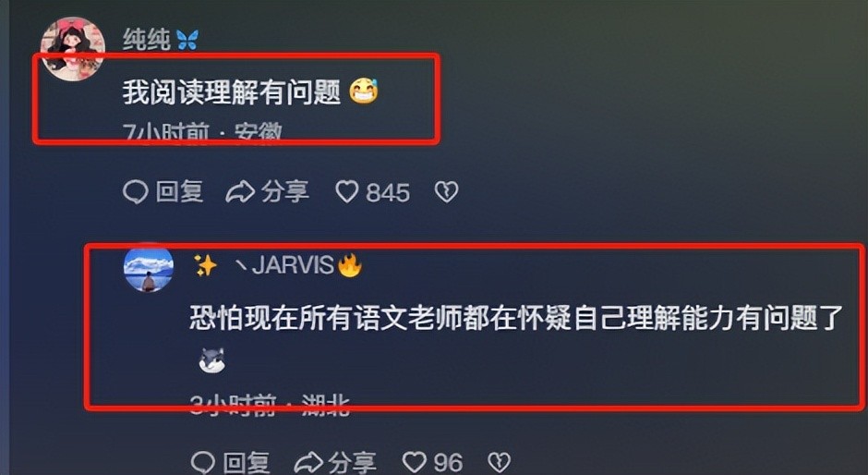
Task: Open the username 纯纯
Action: (x=147, y=40)
